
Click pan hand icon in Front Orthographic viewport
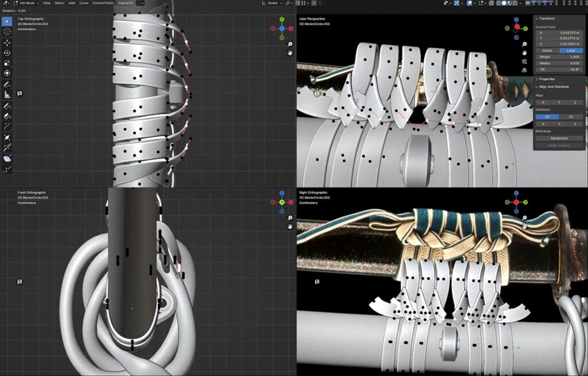point(290,227)
